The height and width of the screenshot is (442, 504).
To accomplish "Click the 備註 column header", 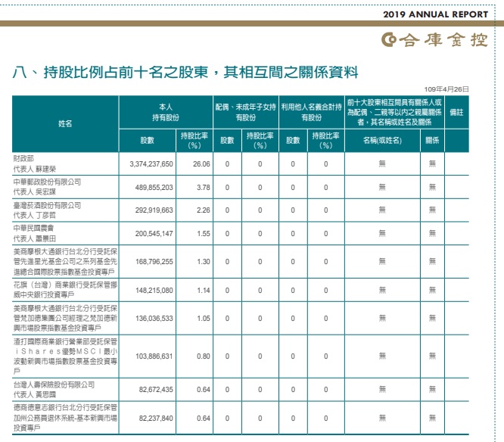I will [456, 113].
